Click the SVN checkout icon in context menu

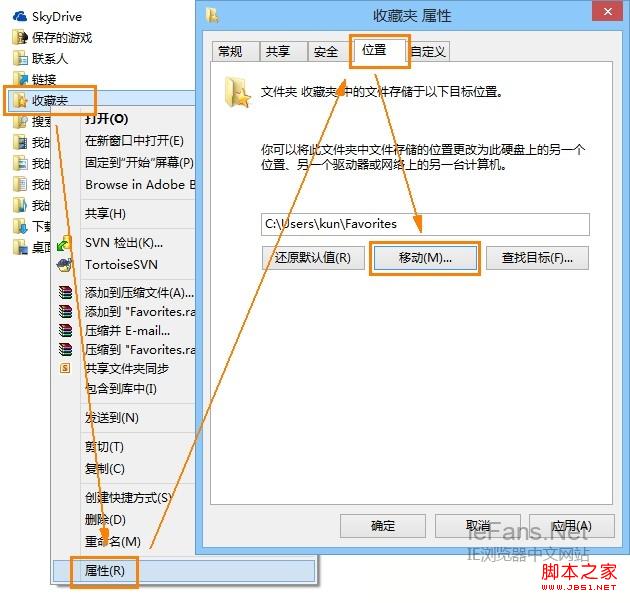coord(64,243)
